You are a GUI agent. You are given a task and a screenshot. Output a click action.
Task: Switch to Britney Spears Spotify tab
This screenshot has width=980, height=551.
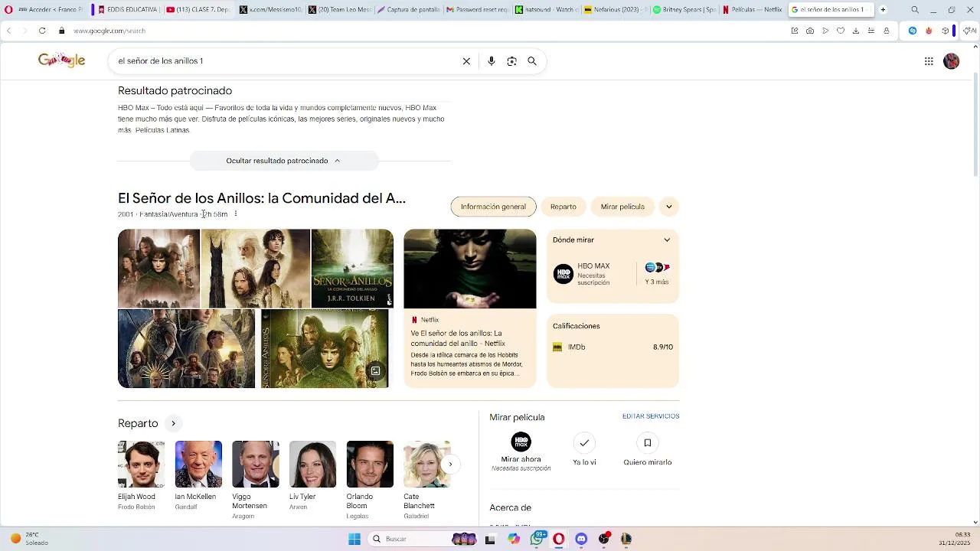click(684, 10)
